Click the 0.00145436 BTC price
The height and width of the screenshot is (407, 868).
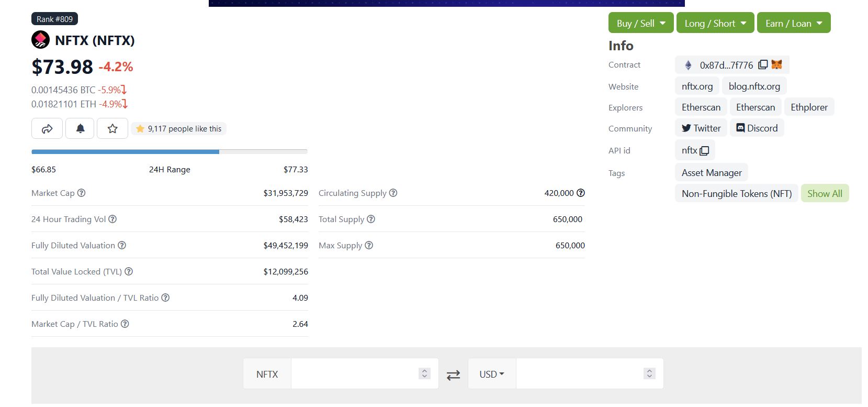pos(63,90)
